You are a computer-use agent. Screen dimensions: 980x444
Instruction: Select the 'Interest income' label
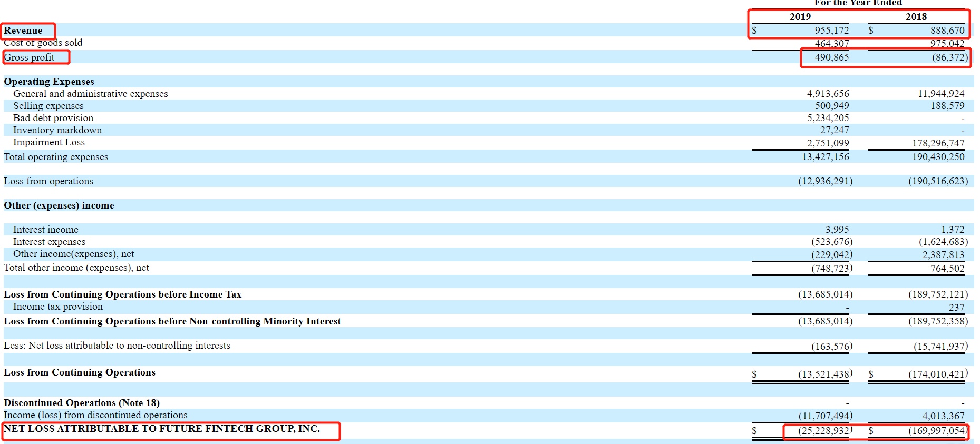pos(46,230)
